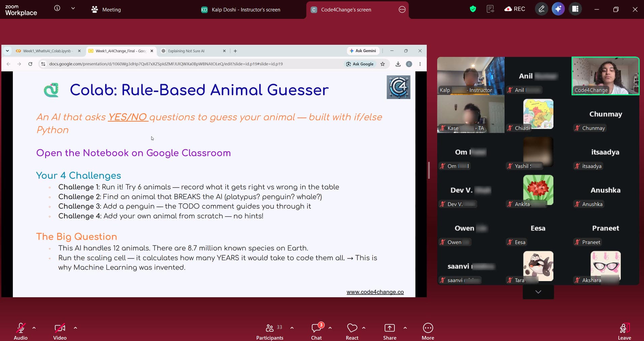Viewport: 644px width, 341px height.
Task: Click the green encryption shield icon
Action: (x=473, y=9)
